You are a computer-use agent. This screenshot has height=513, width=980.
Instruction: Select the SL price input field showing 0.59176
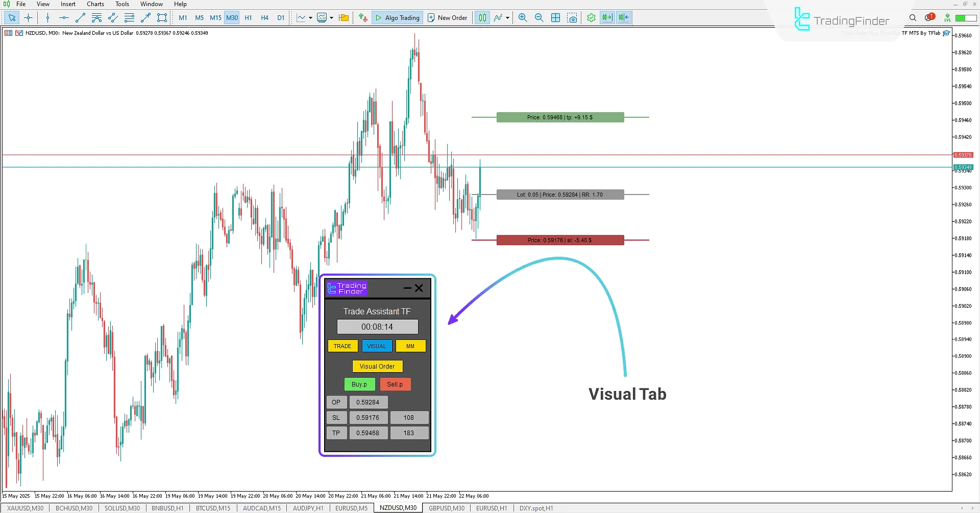point(369,417)
